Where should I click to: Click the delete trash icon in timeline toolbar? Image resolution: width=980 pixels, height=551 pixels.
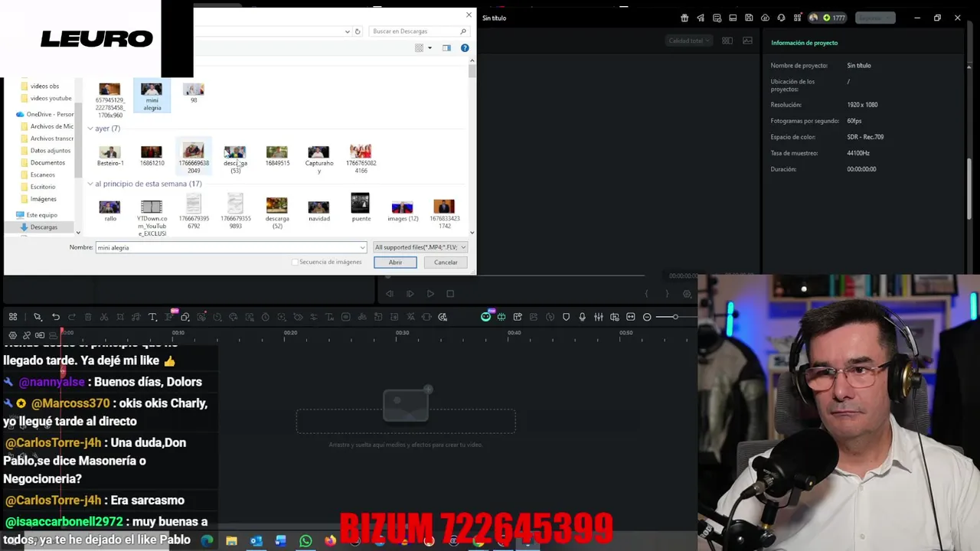click(88, 317)
